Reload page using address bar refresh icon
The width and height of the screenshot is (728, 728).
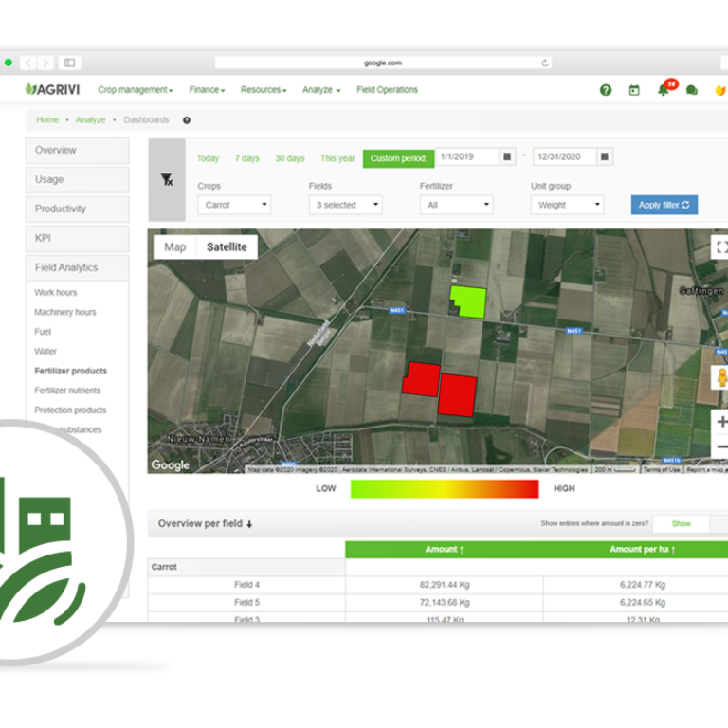pos(545,63)
